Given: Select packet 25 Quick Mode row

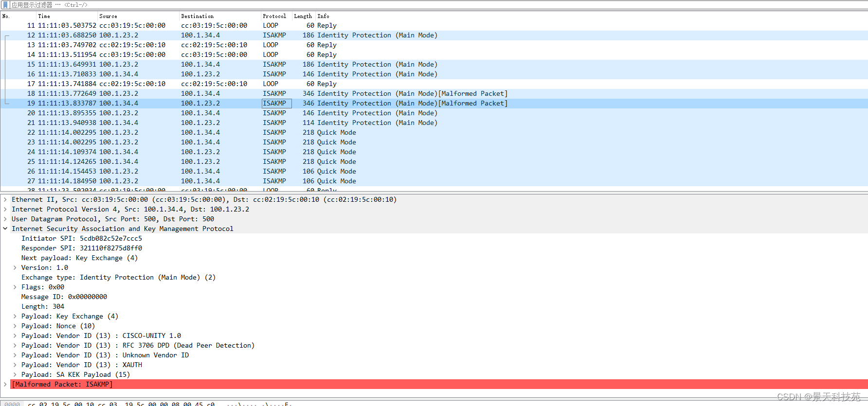Looking at the screenshot, I should (x=434, y=161).
